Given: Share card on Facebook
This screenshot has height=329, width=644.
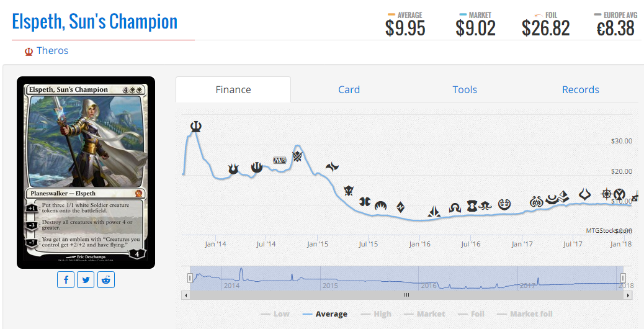Looking at the screenshot, I should pos(66,280).
